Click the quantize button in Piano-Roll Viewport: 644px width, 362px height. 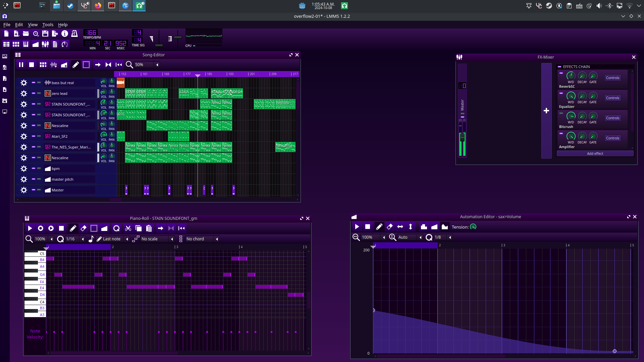click(116, 228)
